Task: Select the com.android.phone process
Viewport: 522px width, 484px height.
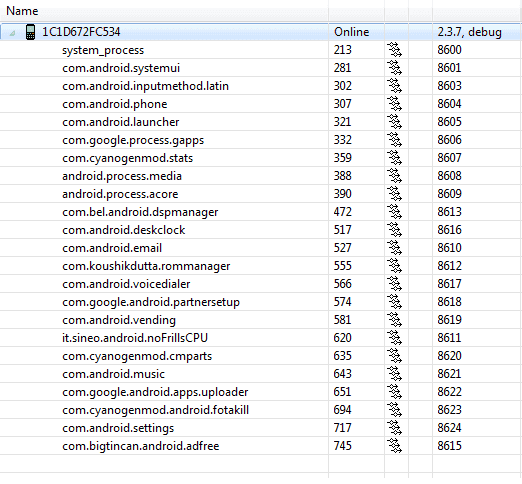Action: (x=115, y=104)
